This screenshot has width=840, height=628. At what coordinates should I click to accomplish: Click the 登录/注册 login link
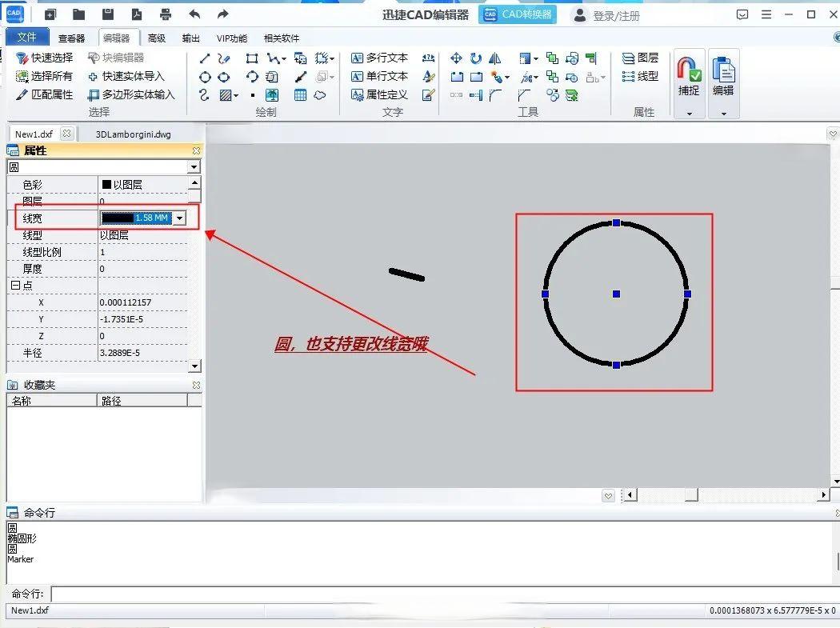click(616, 15)
